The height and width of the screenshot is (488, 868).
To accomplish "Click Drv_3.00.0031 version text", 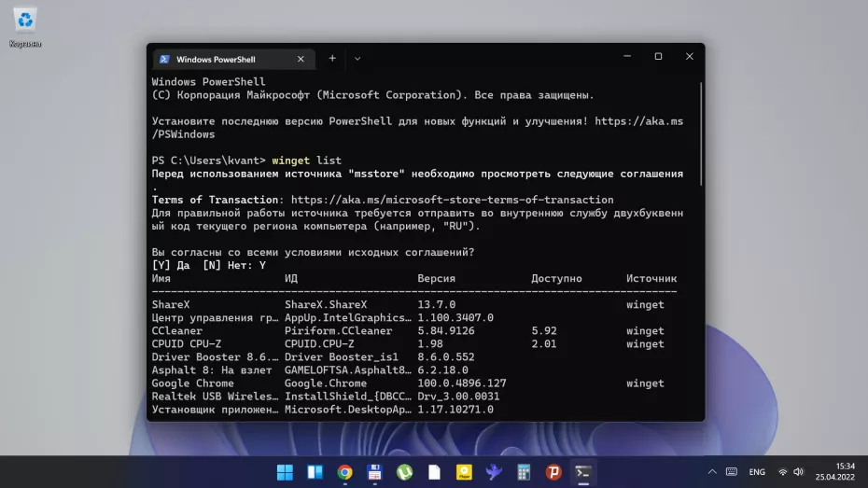I will tap(458, 397).
